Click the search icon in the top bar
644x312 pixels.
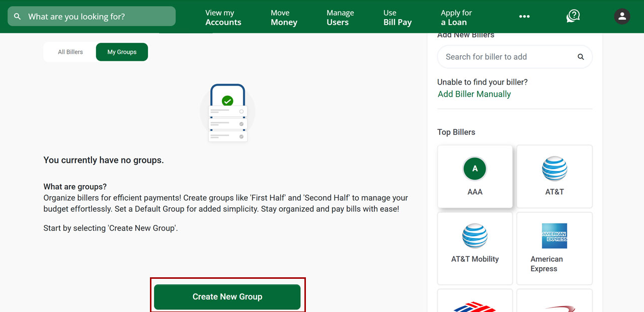click(x=17, y=16)
